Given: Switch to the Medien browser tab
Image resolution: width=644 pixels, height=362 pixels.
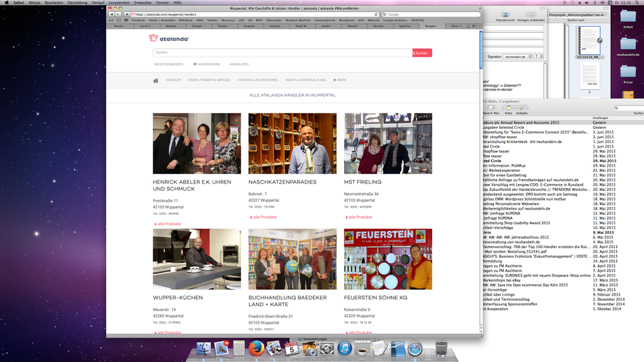Looking at the screenshot, I should [171, 26].
